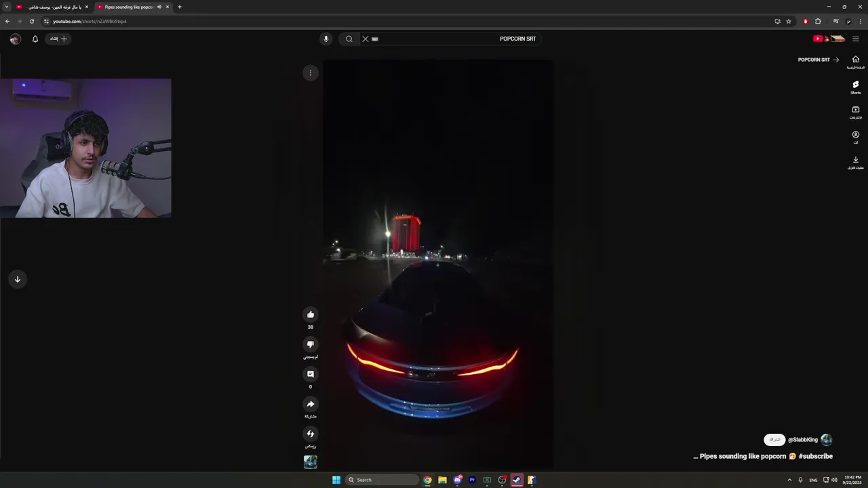The image size is (868, 488).
Task: Open the You profile sidebar item
Action: coord(856,137)
